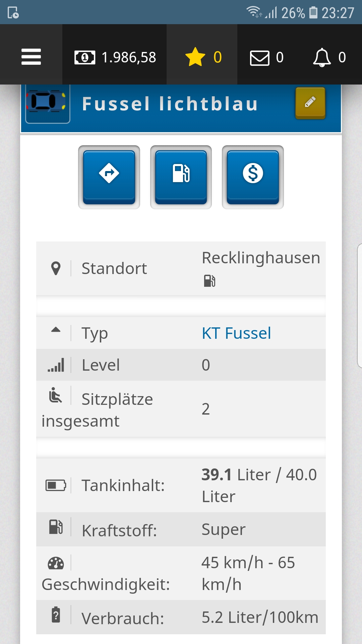Image resolution: width=362 pixels, height=644 pixels.
Task: Tap the side handle on right edge
Action: click(x=359, y=305)
